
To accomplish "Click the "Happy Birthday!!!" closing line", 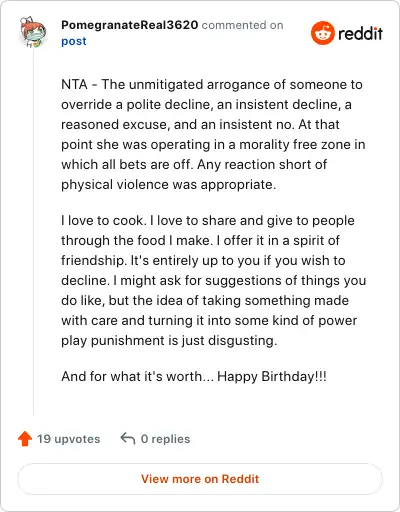I will pyautogui.click(x=272, y=376).
